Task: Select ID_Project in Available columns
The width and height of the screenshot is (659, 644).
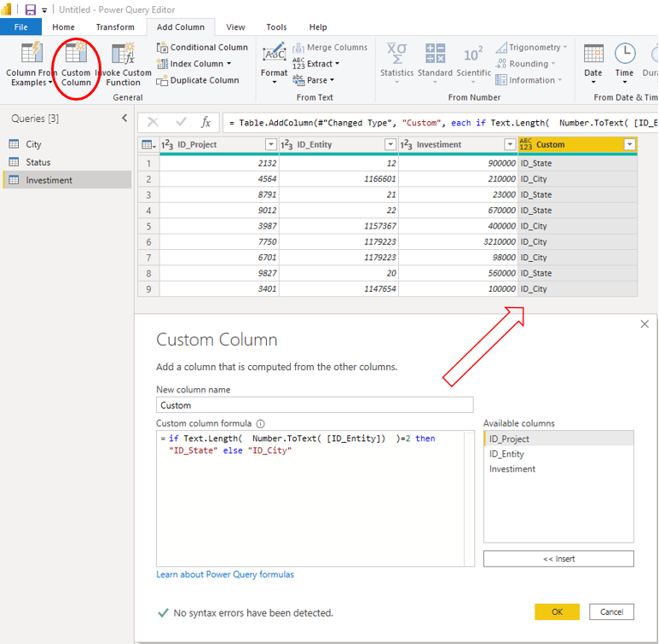Action: [x=558, y=438]
